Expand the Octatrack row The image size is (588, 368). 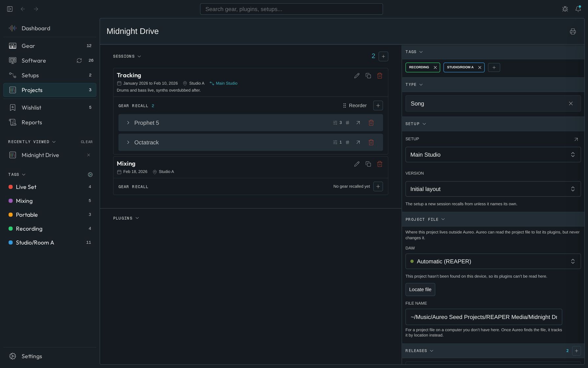pyautogui.click(x=128, y=143)
